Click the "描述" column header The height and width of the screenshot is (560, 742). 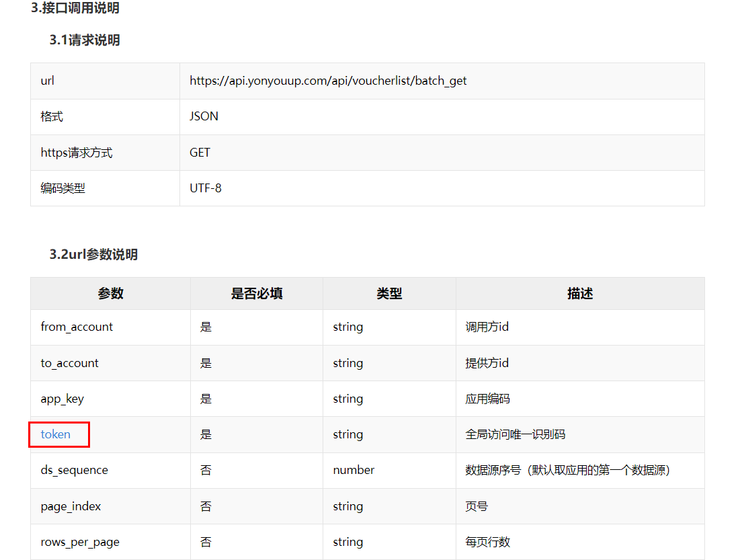[x=580, y=294]
